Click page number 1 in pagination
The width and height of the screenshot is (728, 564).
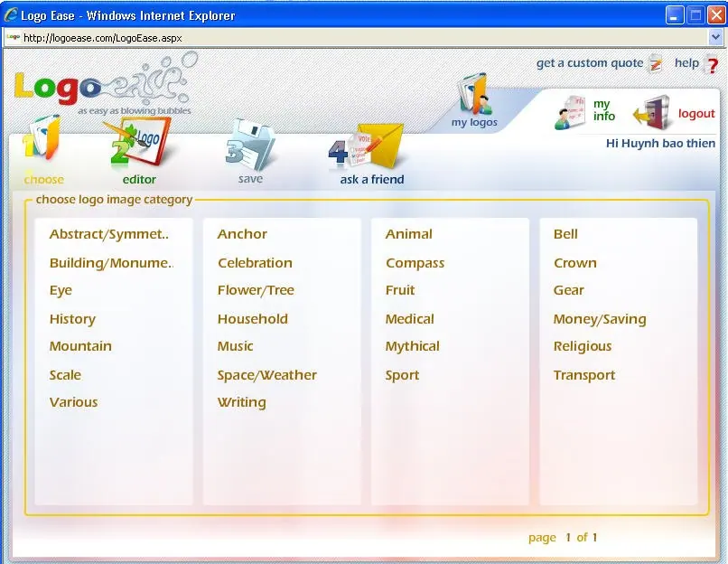[x=568, y=538]
